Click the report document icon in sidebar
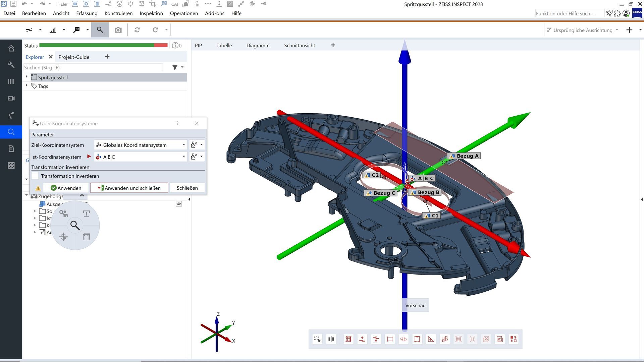 coord(11,148)
